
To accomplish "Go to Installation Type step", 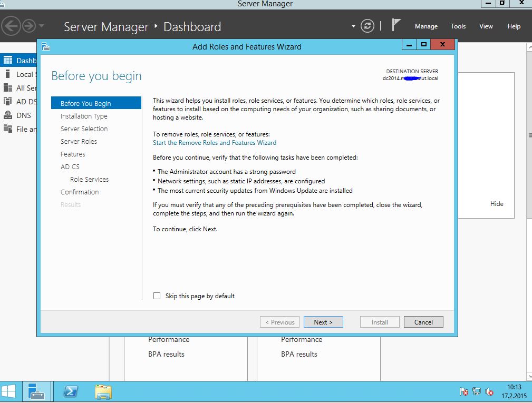I will click(x=84, y=116).
